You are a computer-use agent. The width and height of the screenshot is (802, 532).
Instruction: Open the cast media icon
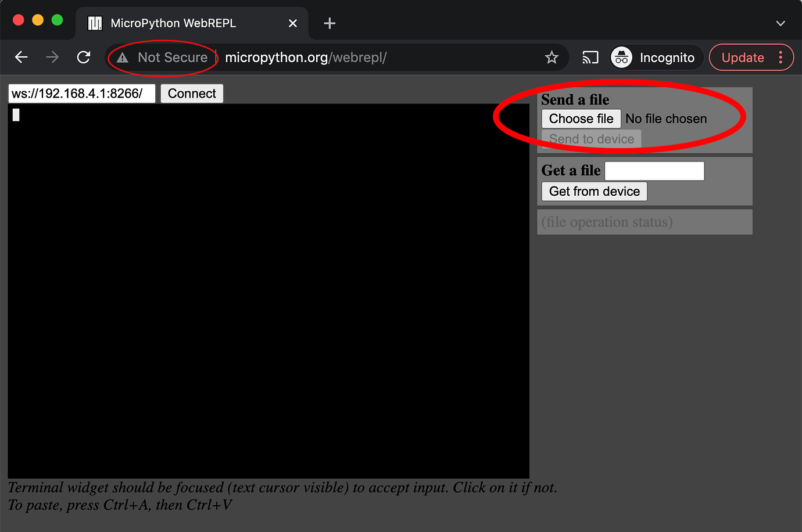590,57
